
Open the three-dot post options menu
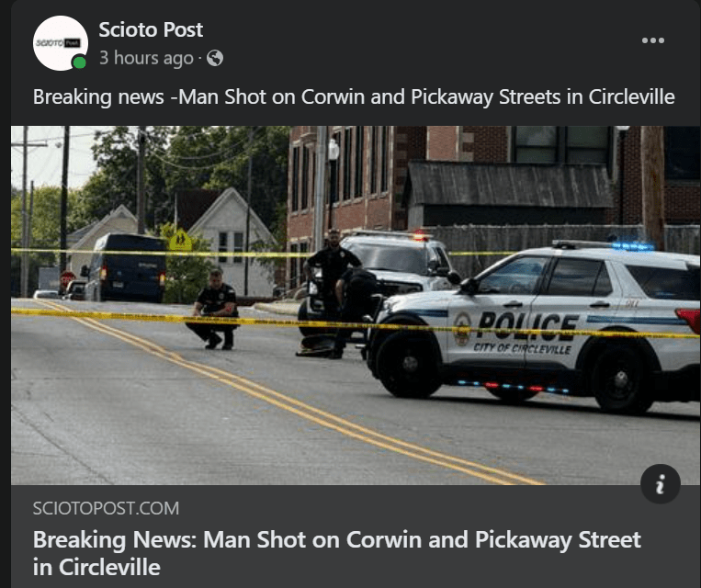click(652, 40)
